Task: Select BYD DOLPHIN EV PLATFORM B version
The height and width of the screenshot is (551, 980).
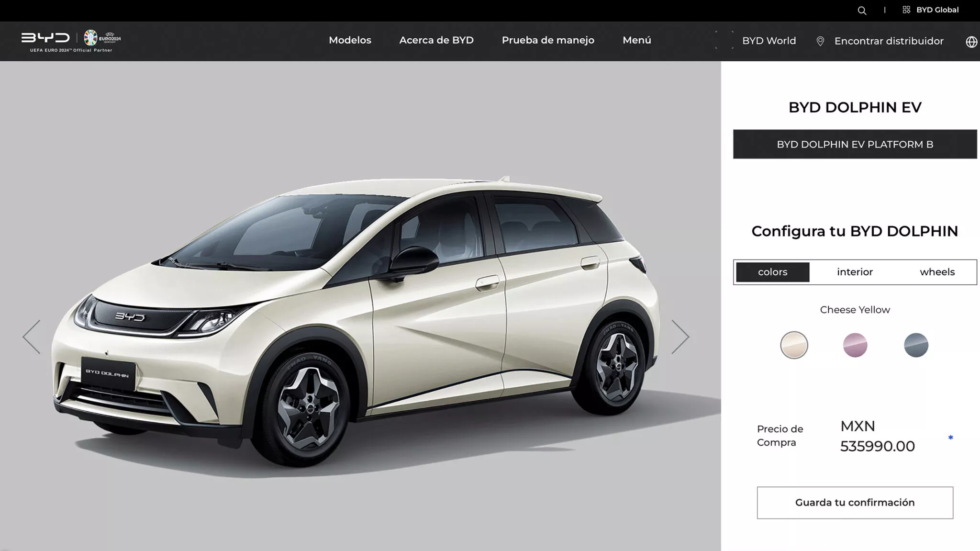Action: (855, 144)
